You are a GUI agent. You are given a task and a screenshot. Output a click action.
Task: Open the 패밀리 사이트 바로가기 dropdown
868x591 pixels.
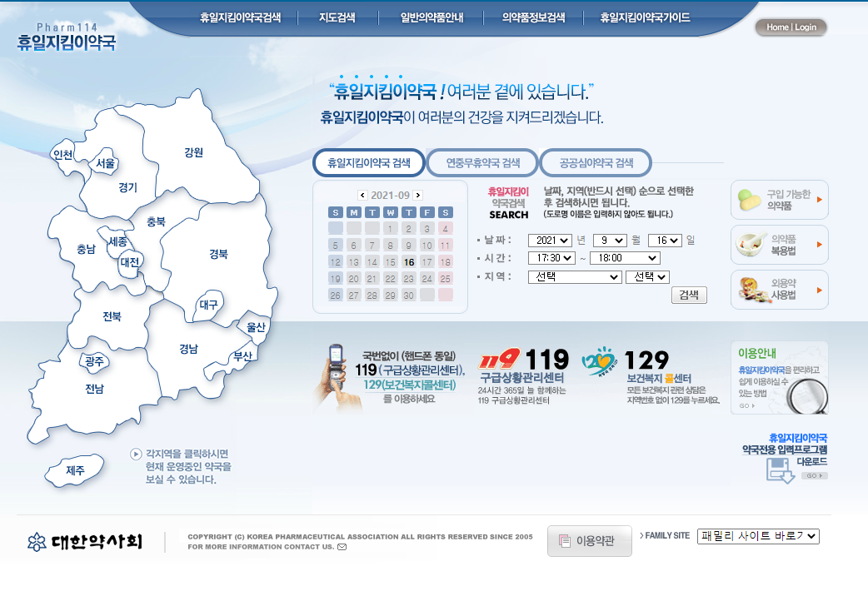(x=758, y=536)
